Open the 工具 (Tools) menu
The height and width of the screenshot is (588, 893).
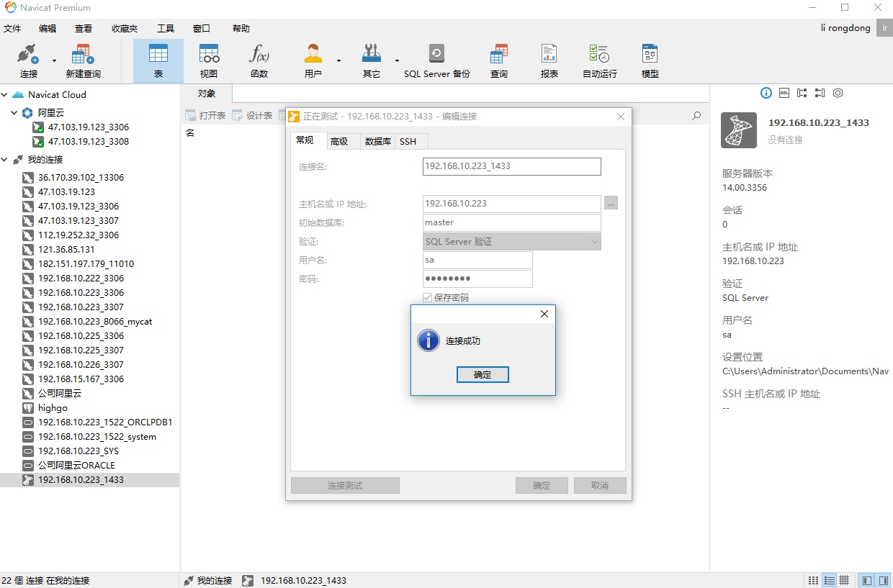tap(166, 29)
